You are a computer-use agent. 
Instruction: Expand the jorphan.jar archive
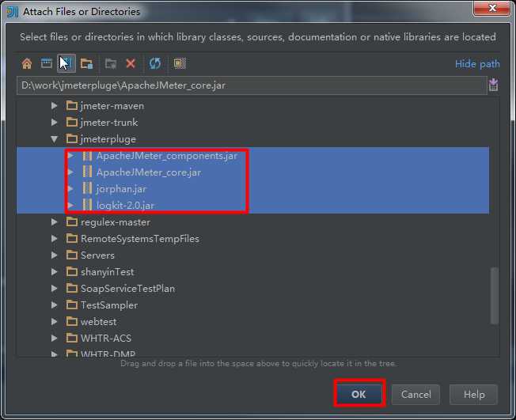pos(70,189)
